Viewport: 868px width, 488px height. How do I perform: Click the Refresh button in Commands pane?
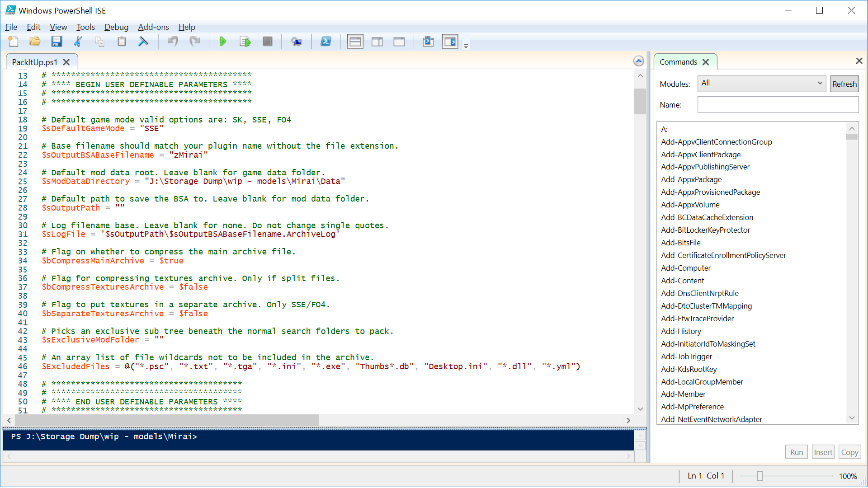point(844,84)
